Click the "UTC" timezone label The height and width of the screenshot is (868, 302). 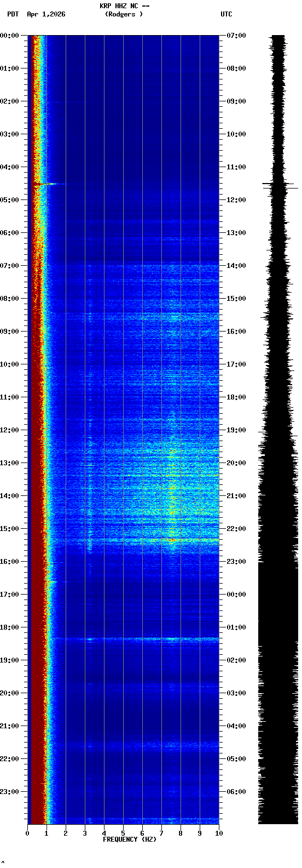(226, 14)
